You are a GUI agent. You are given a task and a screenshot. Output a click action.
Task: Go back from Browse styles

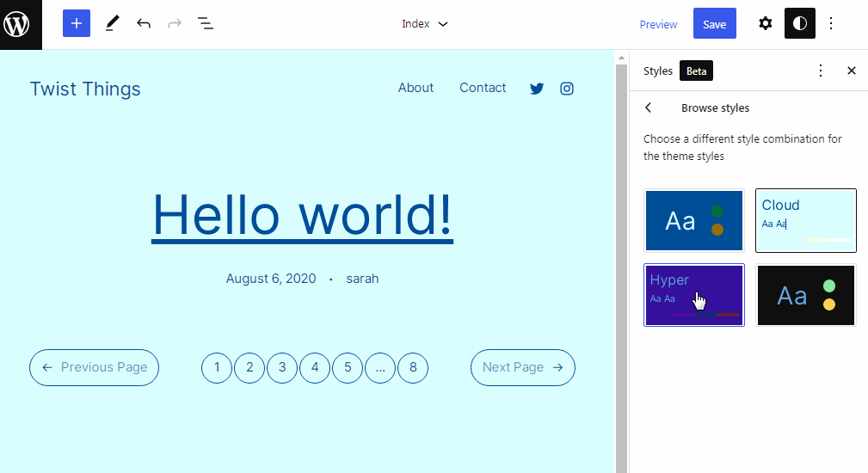coord(649,108)
